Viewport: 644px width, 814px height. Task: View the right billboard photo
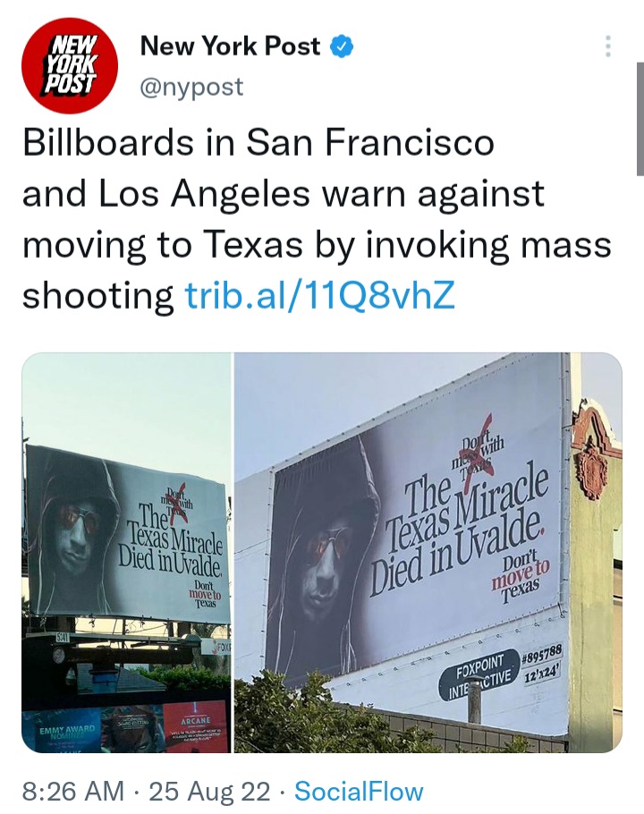428,553
